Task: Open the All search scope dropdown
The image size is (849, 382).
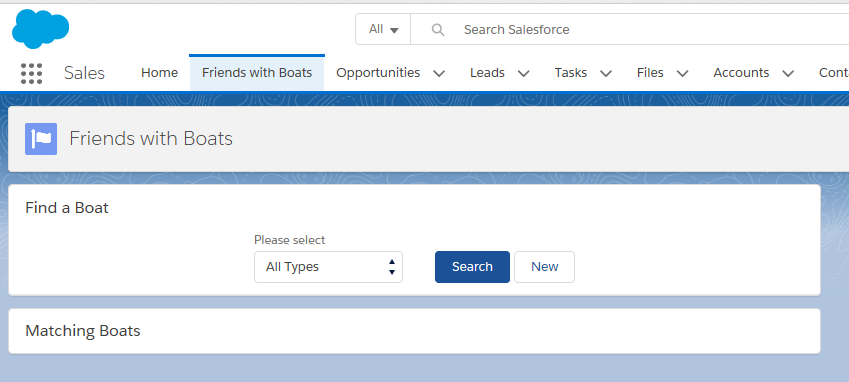Action: point(383,29)
